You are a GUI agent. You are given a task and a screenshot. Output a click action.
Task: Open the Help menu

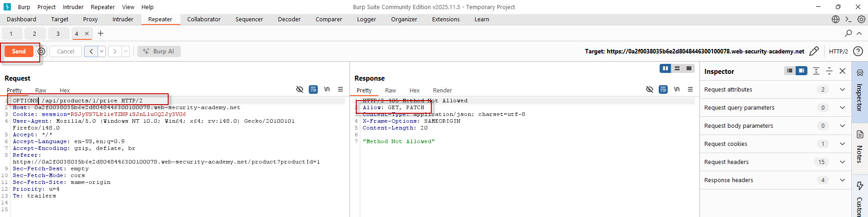(x=147, y=7)
